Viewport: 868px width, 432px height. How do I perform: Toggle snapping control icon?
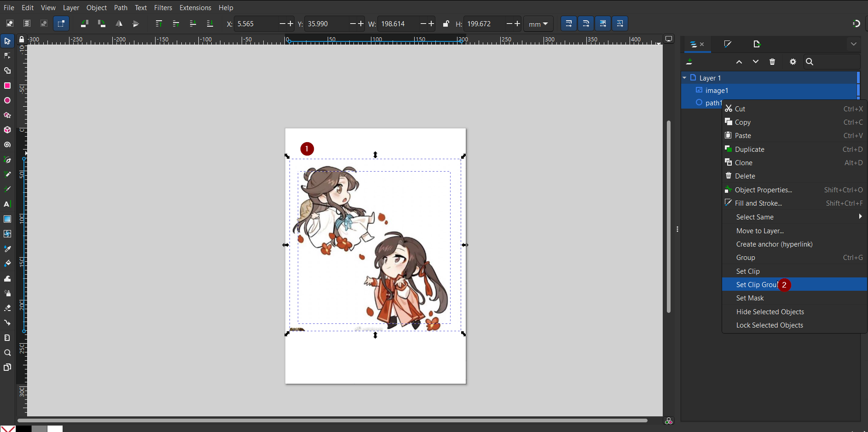(x=856, y=23)
